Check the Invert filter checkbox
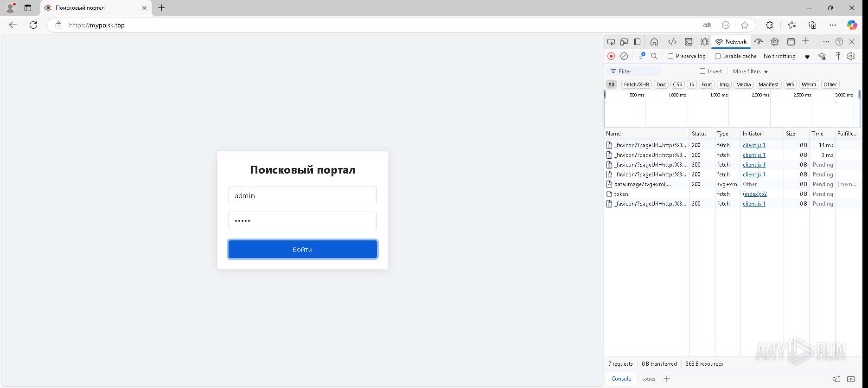Image resolution: width=868 pixels, height=388 pixels. tap(702, 71)
